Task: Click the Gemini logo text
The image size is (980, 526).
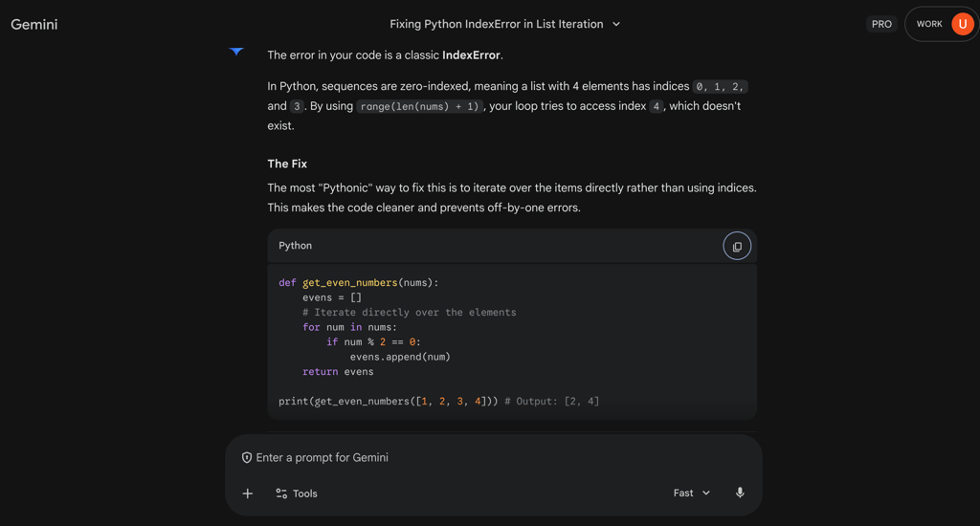Action: tap(34, 24)
